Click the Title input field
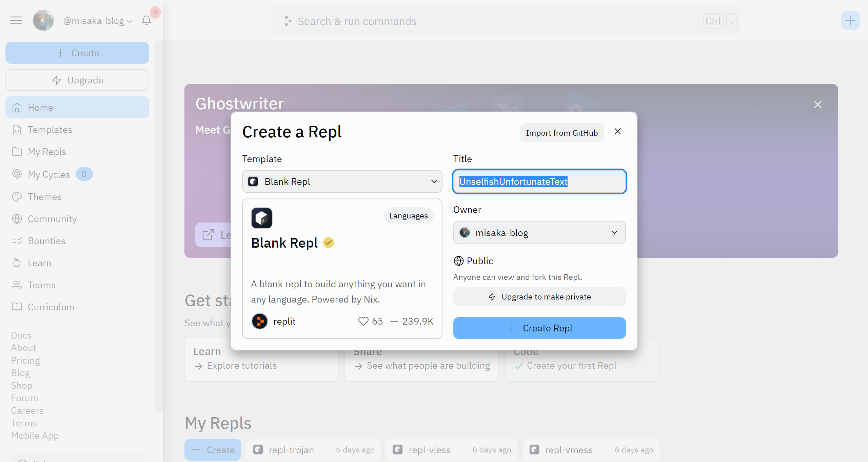This screenshot has height=462, width=868. (x=539, y=181)
